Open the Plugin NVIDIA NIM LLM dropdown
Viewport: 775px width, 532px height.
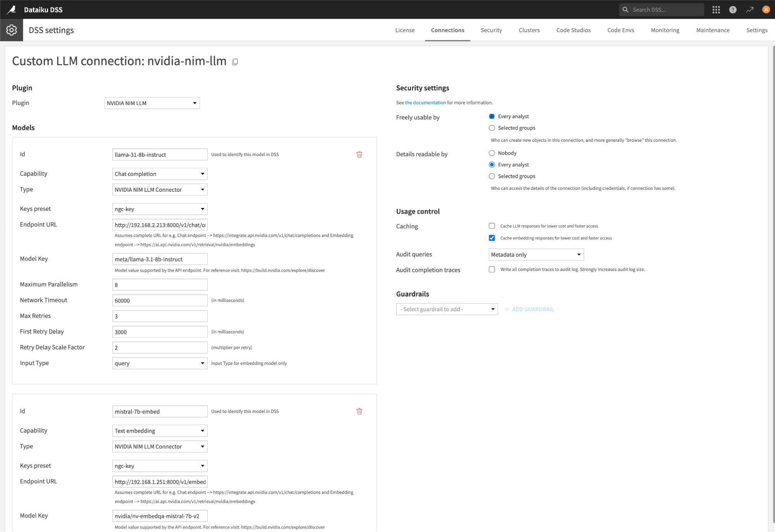[x=152, y=103]
